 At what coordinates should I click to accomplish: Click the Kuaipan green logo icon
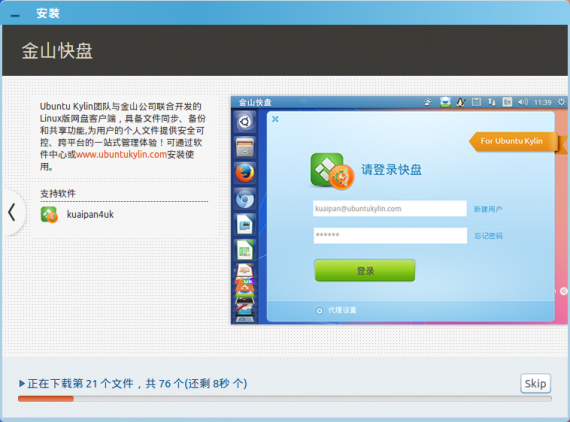click(x=332, y=170)
